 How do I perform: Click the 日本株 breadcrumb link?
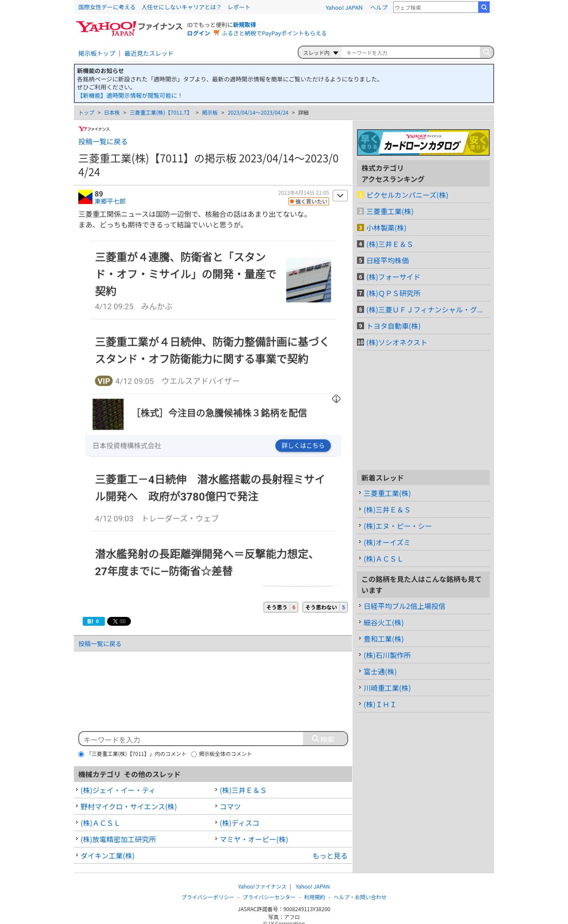click(112, 113)
